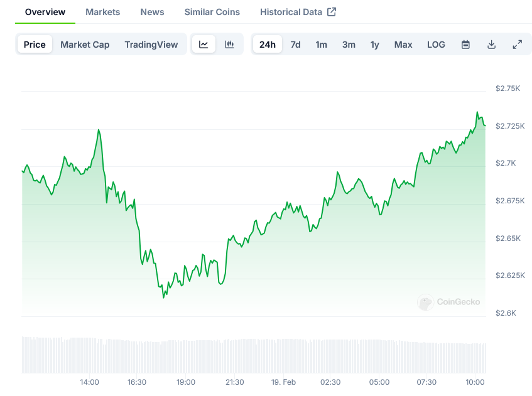Select the 1y time range
The image size is (532, 396).
click(x=374, y=45)
